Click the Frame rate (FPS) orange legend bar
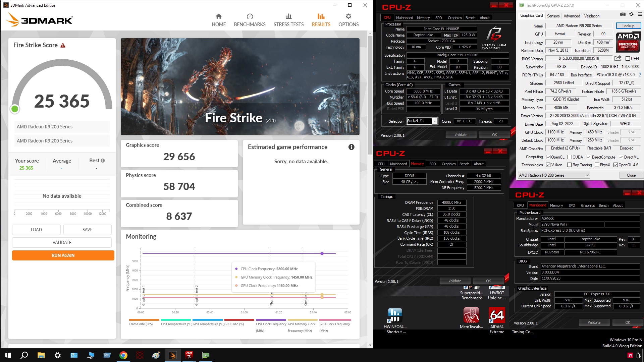This screenshot has height=362, width=644. pos(144,320)
